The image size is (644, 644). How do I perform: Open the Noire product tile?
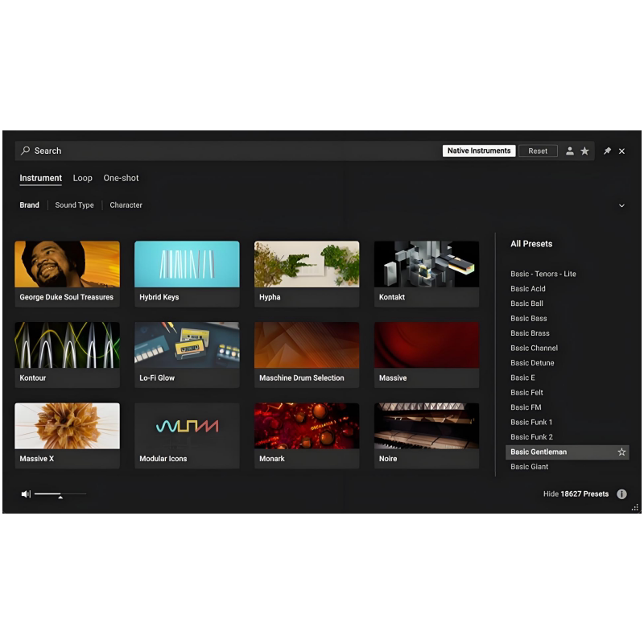point(427,436)
